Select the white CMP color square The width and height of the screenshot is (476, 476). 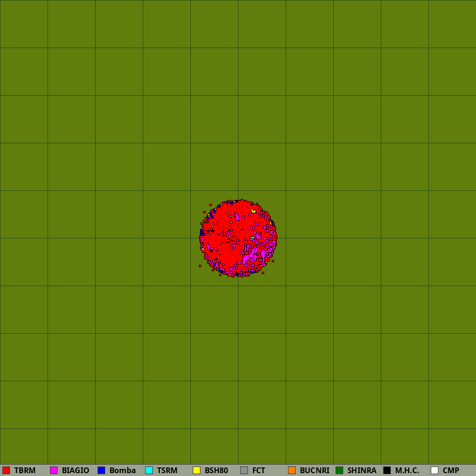pyautogui.click(x=435, y=470)
